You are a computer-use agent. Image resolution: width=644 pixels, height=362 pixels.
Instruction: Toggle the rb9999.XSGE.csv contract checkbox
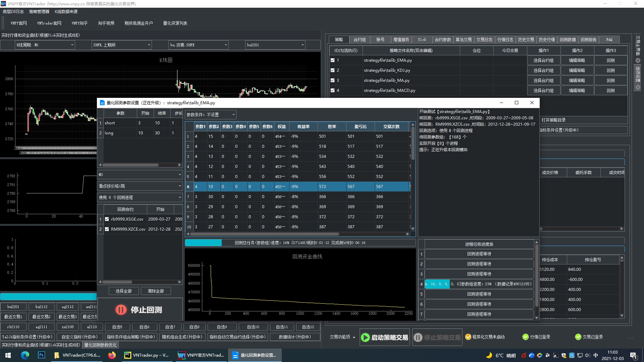tap(107, 219)
